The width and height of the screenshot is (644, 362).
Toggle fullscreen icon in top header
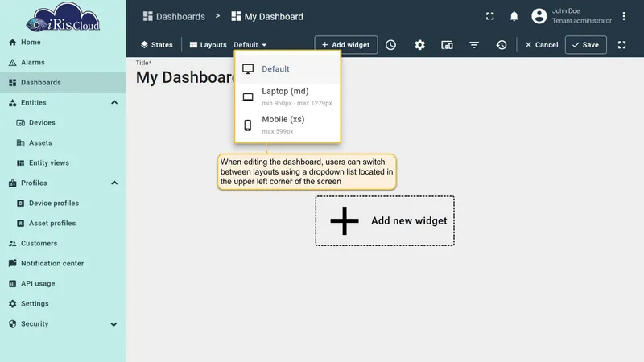click(x=490, y=16)
